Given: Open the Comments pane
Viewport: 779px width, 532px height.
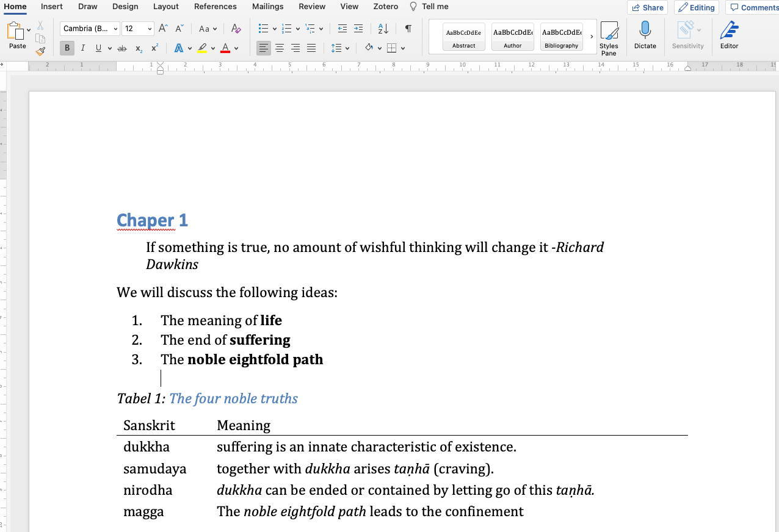Looking at the screenshot, I should tap(754, 7).
